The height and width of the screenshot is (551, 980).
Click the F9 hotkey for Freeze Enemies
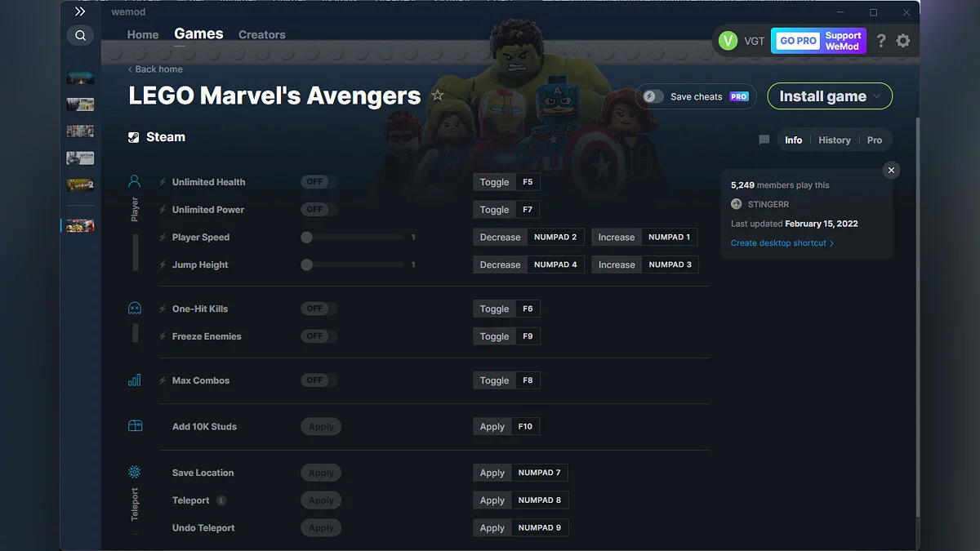pos(528,336)
